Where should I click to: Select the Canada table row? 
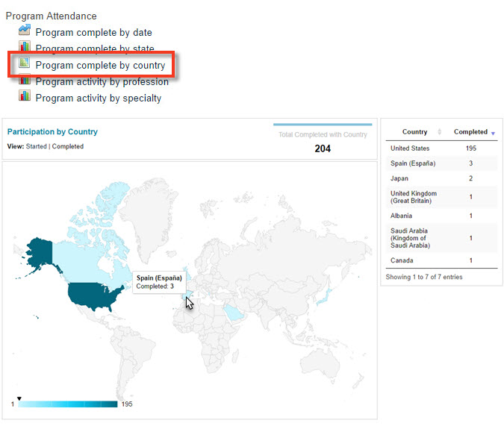point(441,260)
